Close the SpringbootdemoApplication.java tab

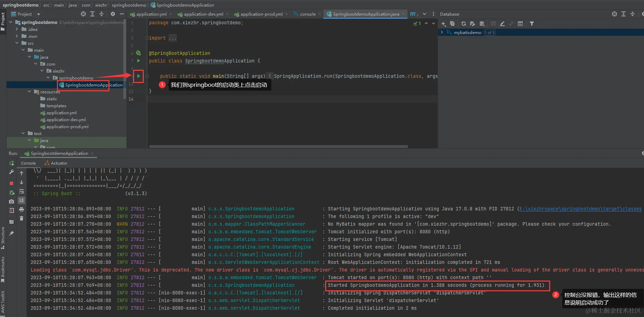click(403, 14)
